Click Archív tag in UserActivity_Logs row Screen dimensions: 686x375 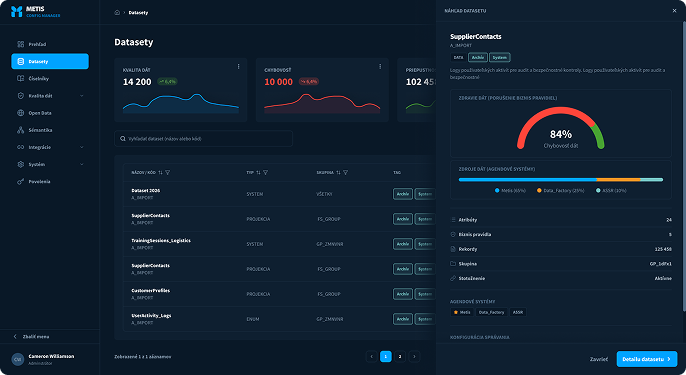pyautogui.click(x=402, y=319)
